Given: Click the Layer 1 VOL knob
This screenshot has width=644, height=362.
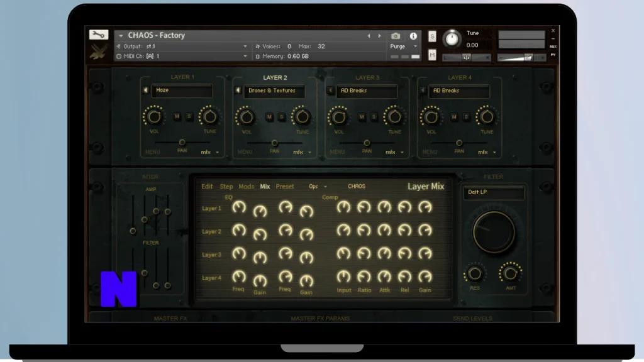Looking at the screenshot, I should 154,117.
